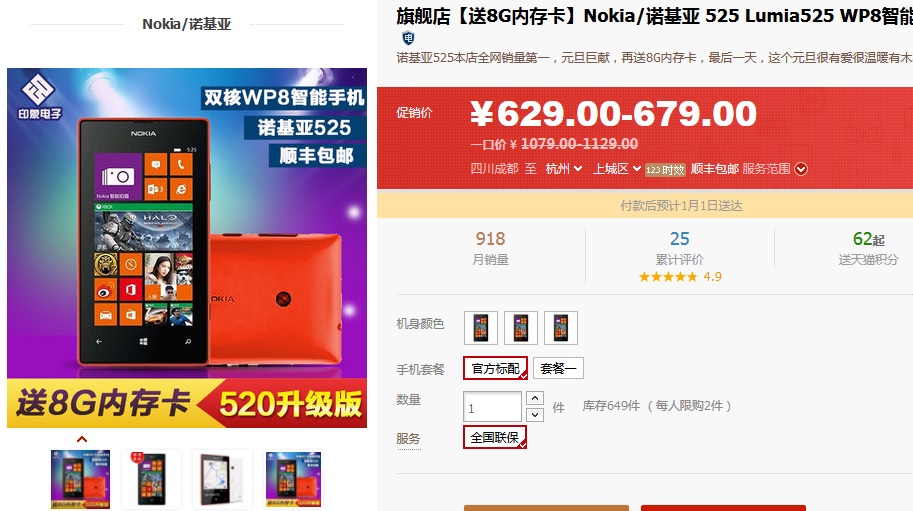The width and height of the screenshot is (913, 511).
Task: Select first 机身颜色 phone color swatch
Action: coord(481,328)
